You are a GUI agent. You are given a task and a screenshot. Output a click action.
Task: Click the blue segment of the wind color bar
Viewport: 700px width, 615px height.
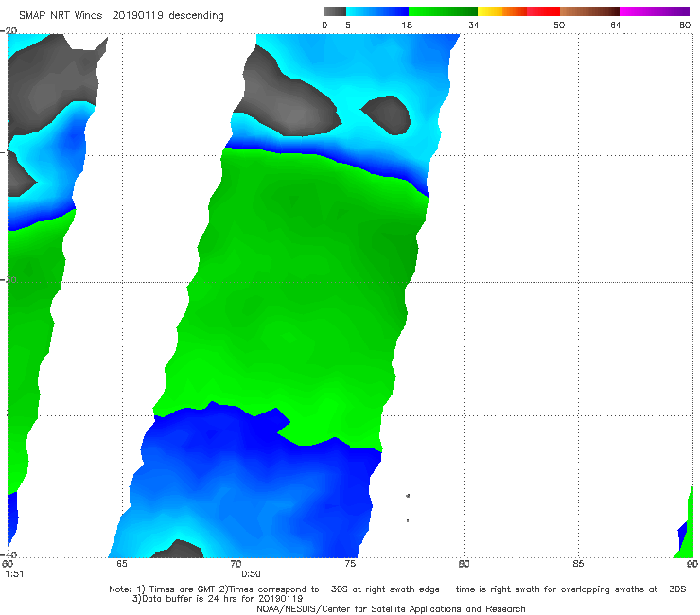[x=377, y=11]
